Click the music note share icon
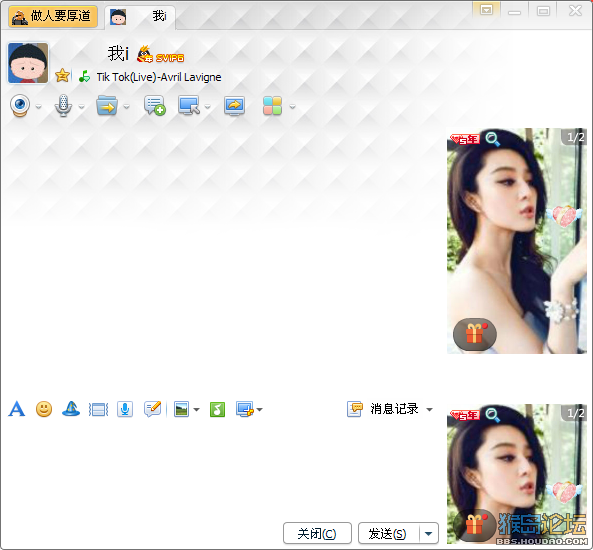Screen dimensions: 593x550 [x=217, y=409]
